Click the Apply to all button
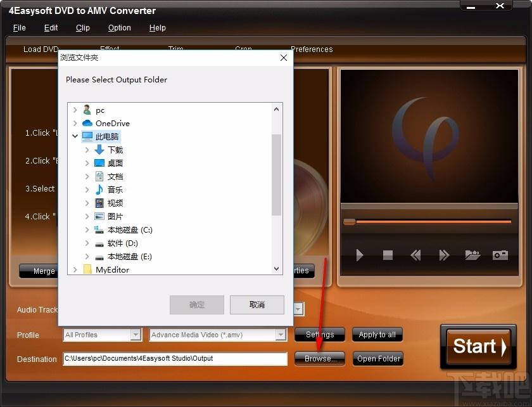Viewport: 532px width, 407px height. tap(377, 335)
